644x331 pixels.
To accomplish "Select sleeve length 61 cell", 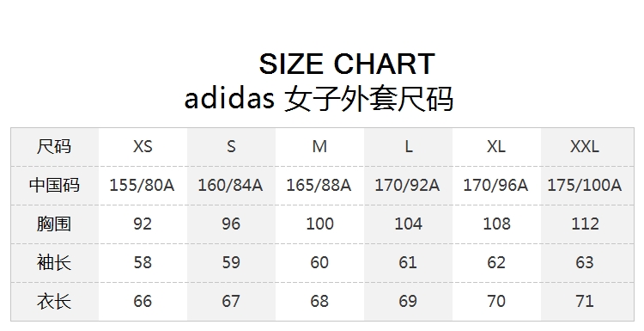I will [408, 263].
